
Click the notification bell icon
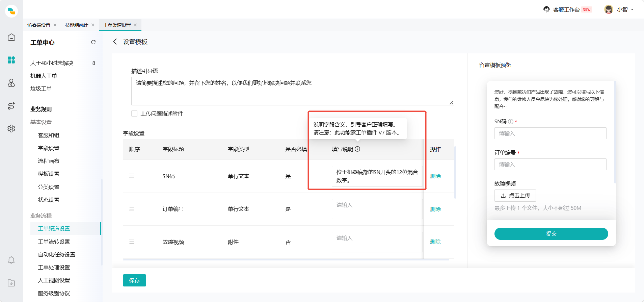11,260
